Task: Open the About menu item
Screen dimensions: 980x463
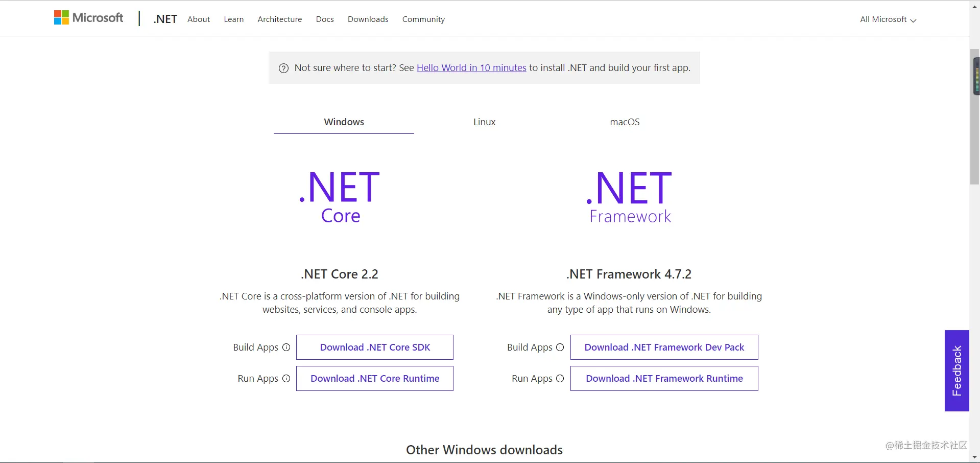Action: tap(199, 19)
